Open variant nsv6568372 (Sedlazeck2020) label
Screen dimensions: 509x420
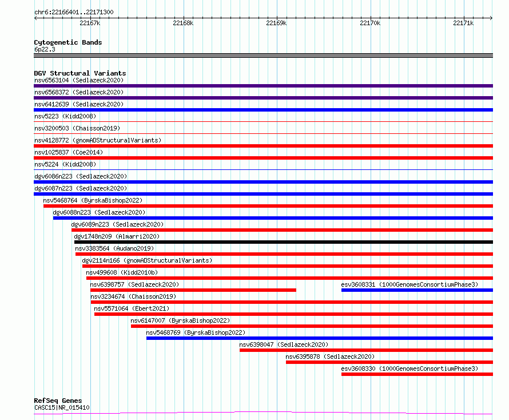(x=79, y=92)
